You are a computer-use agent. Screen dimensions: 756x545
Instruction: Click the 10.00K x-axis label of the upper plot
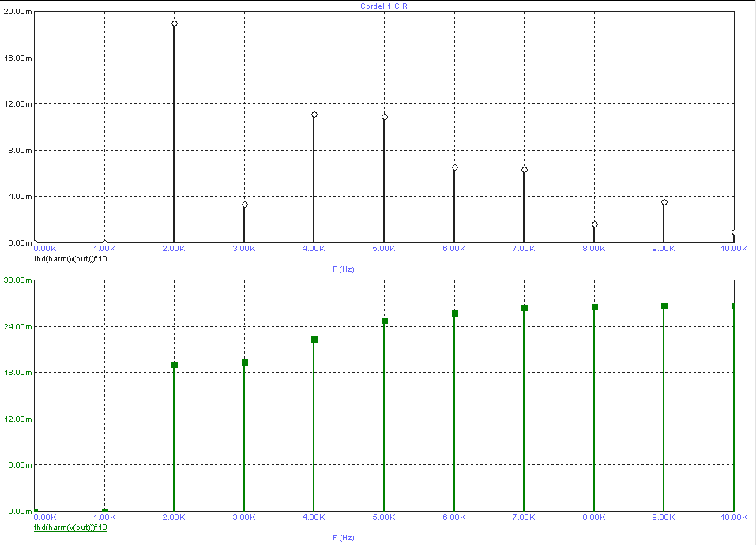(734, 249)
